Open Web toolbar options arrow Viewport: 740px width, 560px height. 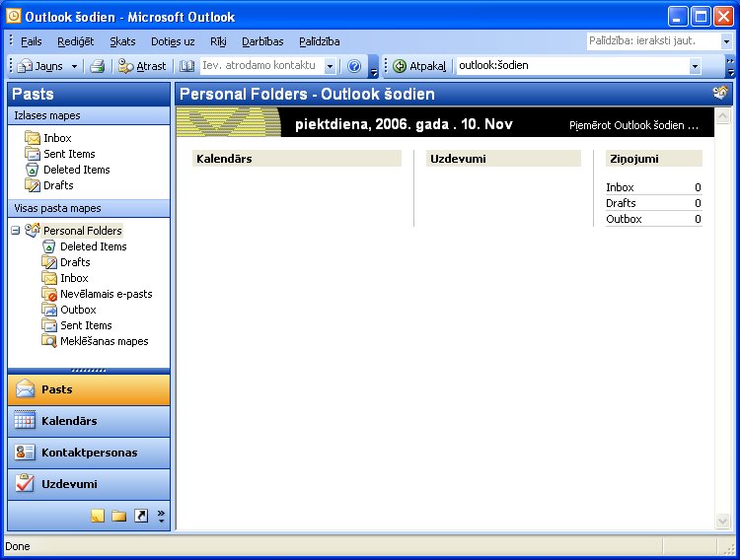pyautogui.click(x=730, y=71)
